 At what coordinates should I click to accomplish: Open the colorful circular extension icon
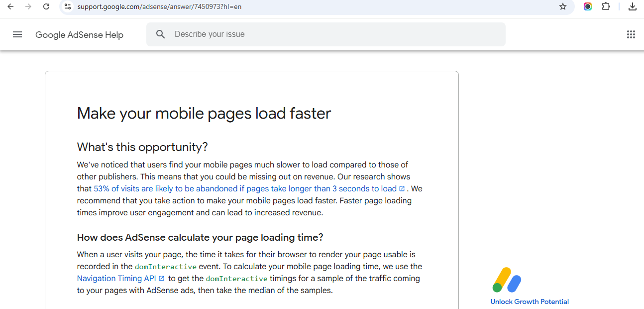588,6
